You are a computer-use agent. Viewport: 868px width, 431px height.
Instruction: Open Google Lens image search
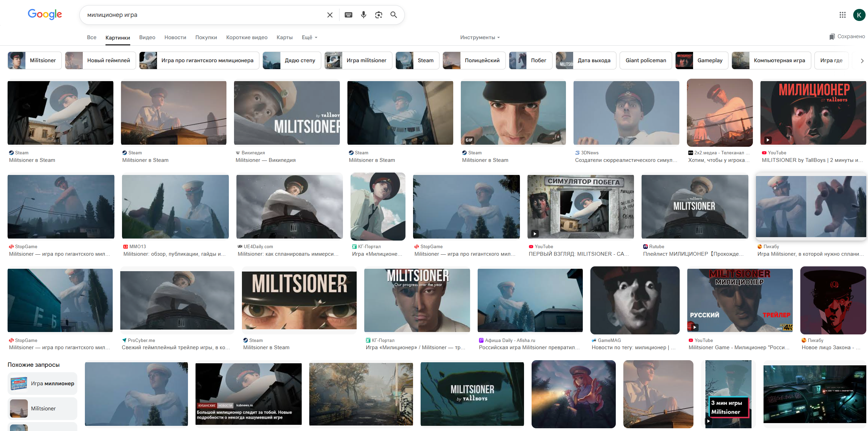coord(379,15)
